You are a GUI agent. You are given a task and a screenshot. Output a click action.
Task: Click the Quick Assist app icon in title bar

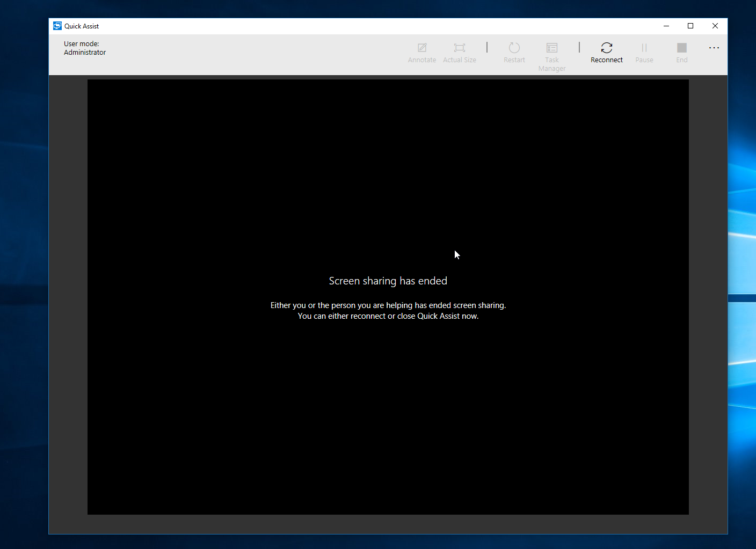(x=57, y=26)
